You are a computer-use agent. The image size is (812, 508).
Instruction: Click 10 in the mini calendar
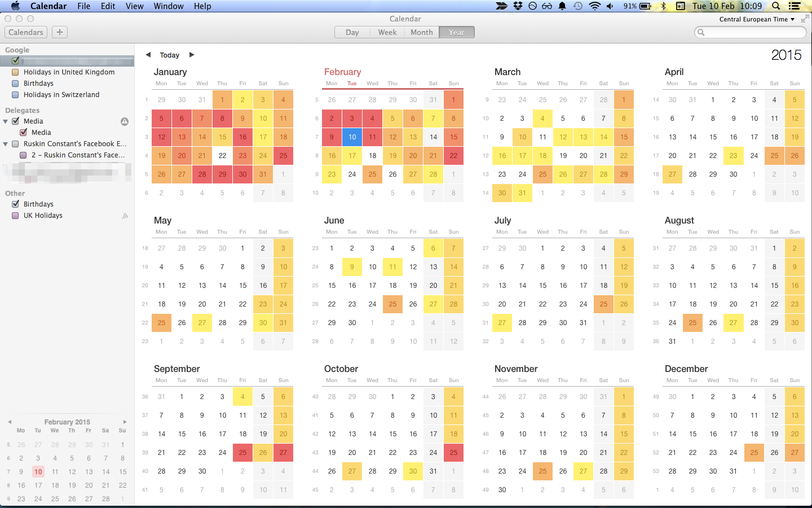(38, 472)
